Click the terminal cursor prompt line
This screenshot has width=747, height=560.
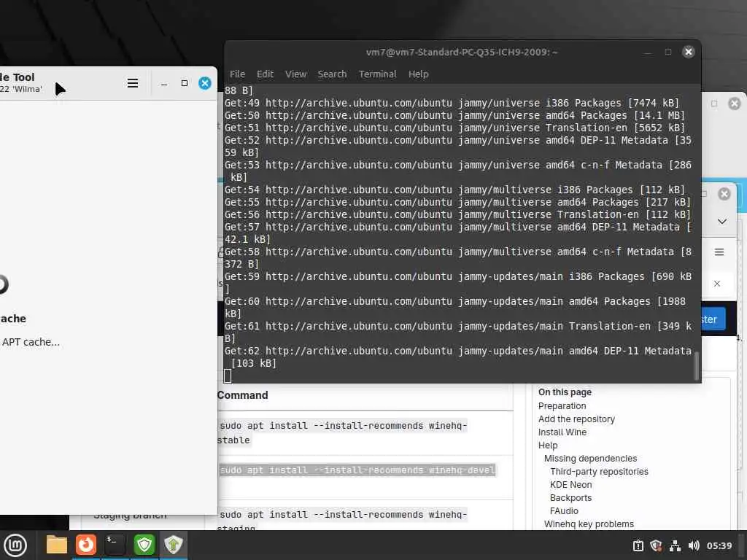pyautogui.click(x=228, y=376)
